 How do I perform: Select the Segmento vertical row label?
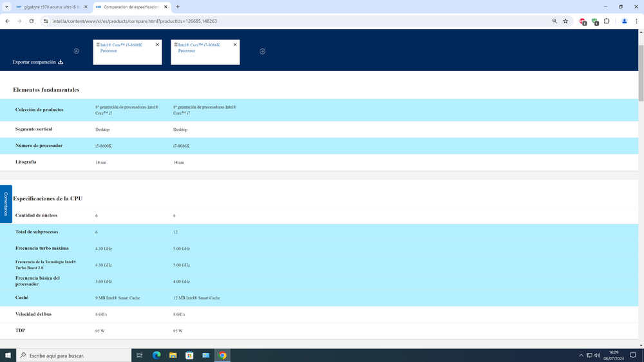point(33,129)
